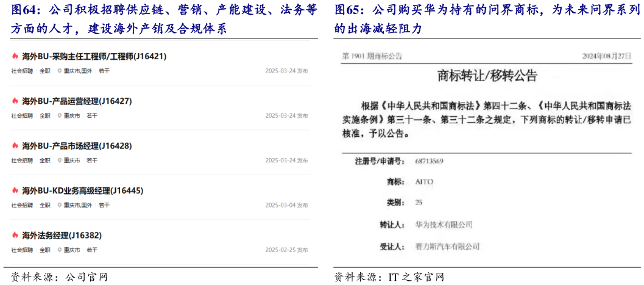Click trademark value AITO
Screen dimensions: 644x285
tap(424, 181)
